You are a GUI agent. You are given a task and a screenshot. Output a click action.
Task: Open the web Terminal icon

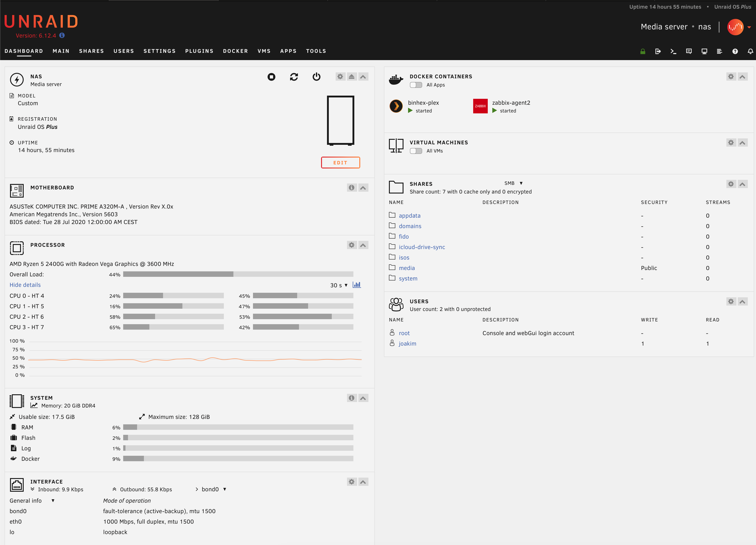tap(673, 51)
